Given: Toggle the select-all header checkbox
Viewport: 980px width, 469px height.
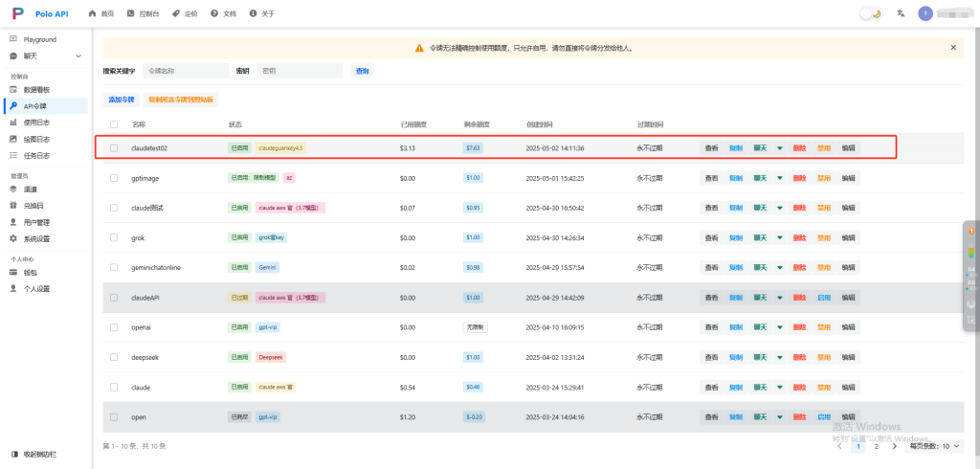Looking at the screenshot, I should pos(114,124).
